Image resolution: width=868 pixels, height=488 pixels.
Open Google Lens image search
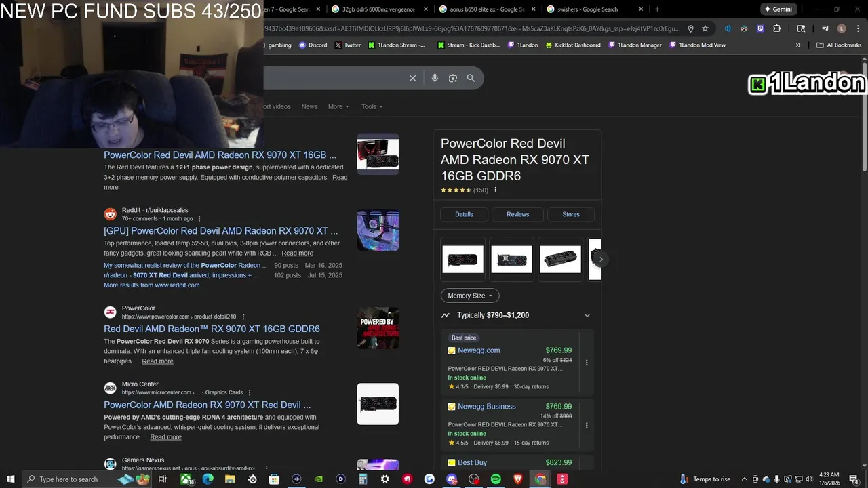click(x=453, y=78)
